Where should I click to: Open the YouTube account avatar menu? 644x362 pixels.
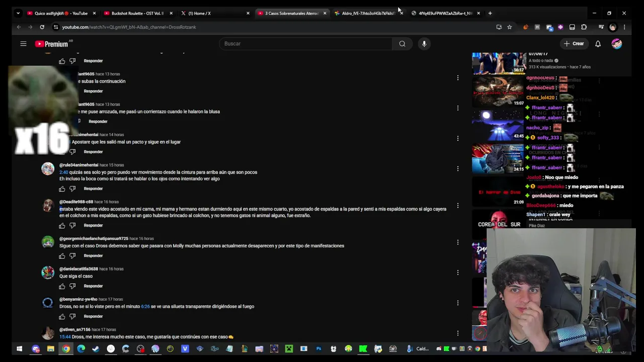(617, 44)
